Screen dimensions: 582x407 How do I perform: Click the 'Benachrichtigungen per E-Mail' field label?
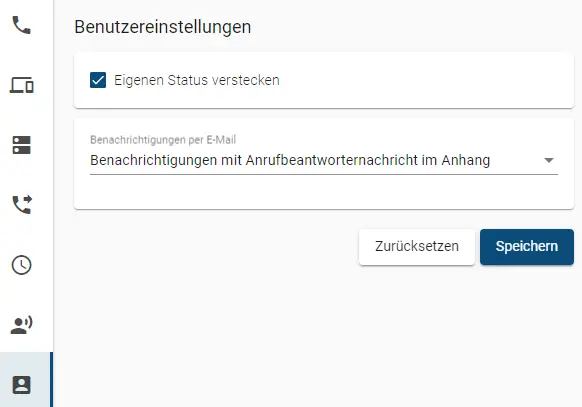pyautogui.click(x=163, y=140)
